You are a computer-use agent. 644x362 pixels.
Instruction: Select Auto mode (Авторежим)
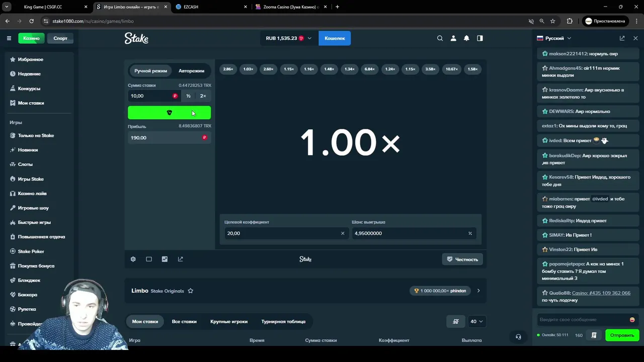pos(191,71)
